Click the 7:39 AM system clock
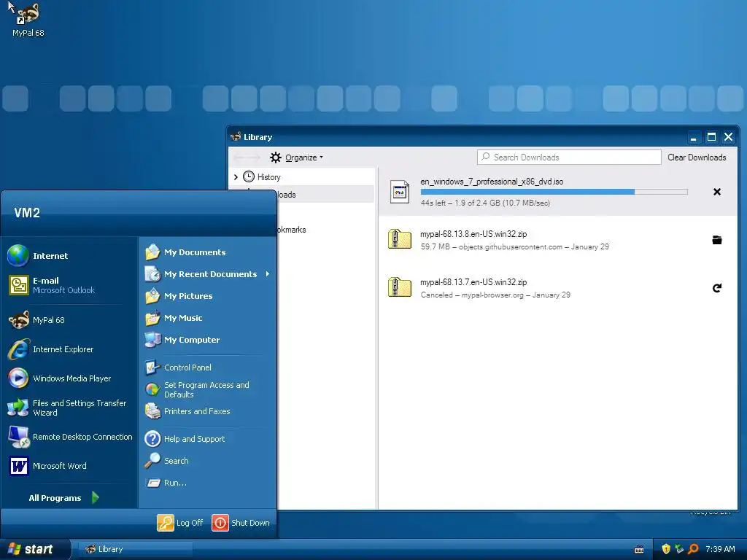This screenshot has width=747, height=560. pyautogui.click(x=720, y=549)
